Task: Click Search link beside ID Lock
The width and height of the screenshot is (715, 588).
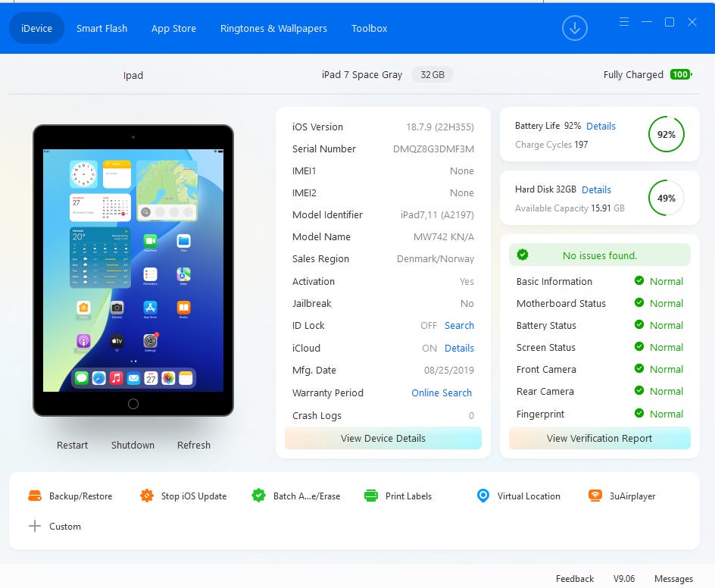Action: pos(459,325)
